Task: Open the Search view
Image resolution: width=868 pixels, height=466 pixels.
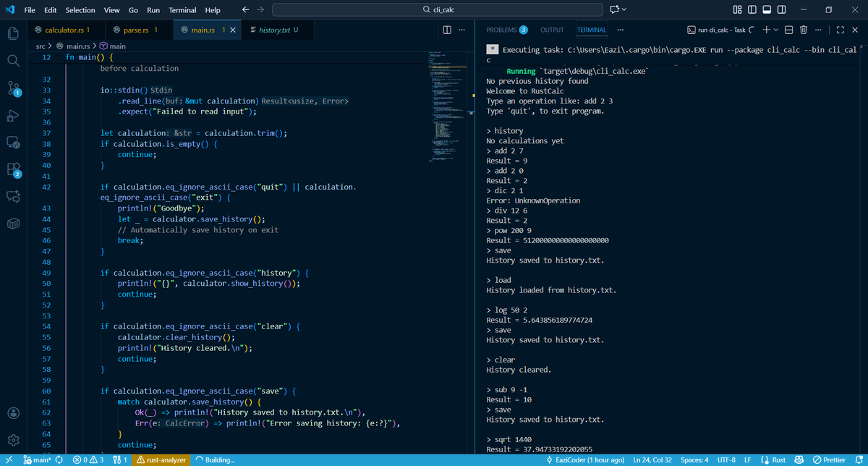Action: click(x=12, y=61)
